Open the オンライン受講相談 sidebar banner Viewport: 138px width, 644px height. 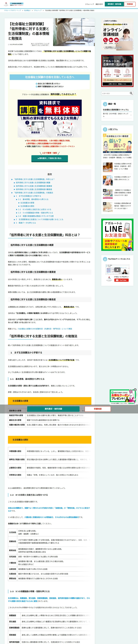click(117, 34)
